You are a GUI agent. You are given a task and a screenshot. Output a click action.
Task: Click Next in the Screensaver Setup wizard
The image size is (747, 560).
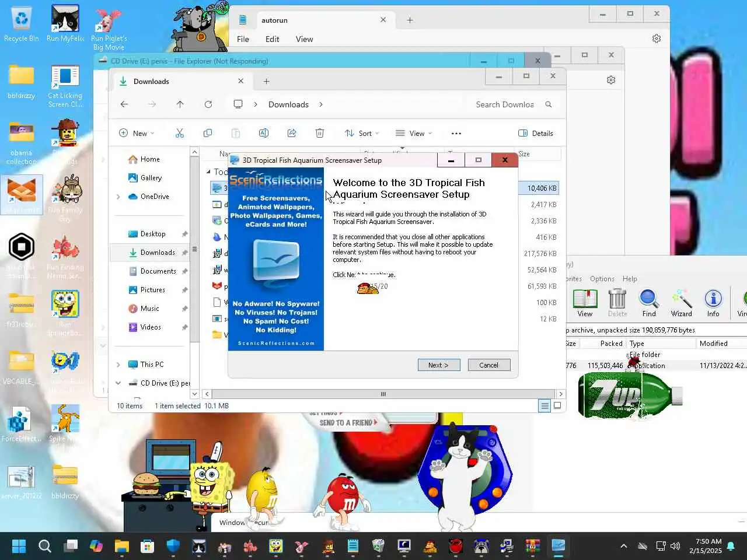click(x=439, y=365)
